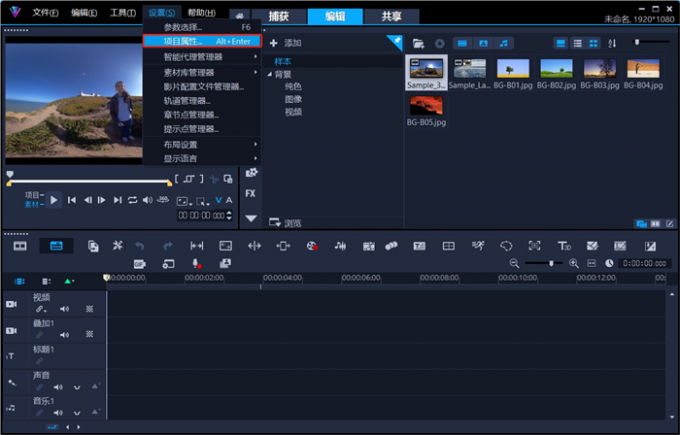The width and height of the screenshot is (680, 435).
Task: Click the record voice-over microphone icon
Action: click(x=196, y=264)
